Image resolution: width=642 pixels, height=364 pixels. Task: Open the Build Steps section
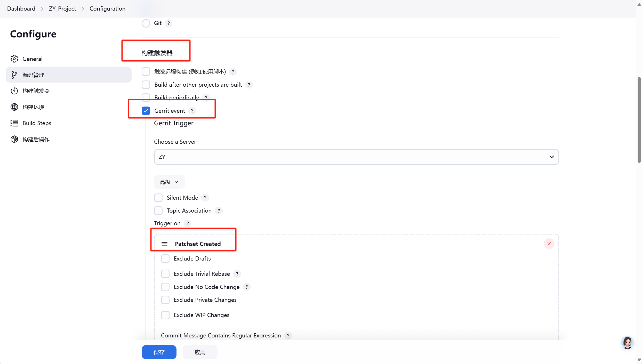(x=37, y=123)
